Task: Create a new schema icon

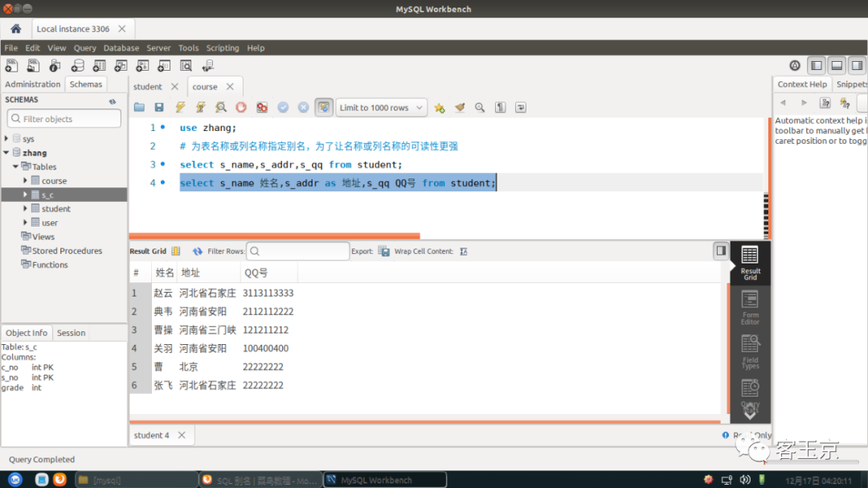Action: pyautogui.click(x=77, y=66)
